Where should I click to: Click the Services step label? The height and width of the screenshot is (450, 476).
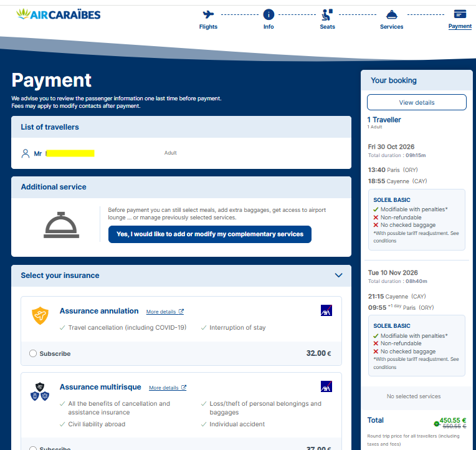392,27
